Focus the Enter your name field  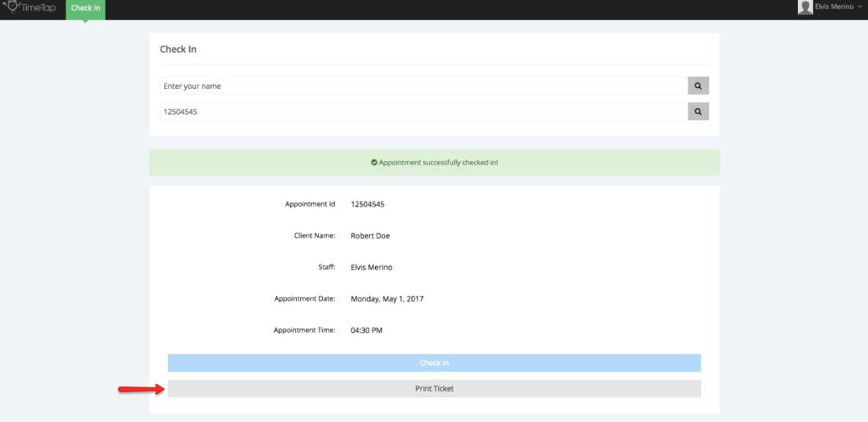[x=424, y=86]
